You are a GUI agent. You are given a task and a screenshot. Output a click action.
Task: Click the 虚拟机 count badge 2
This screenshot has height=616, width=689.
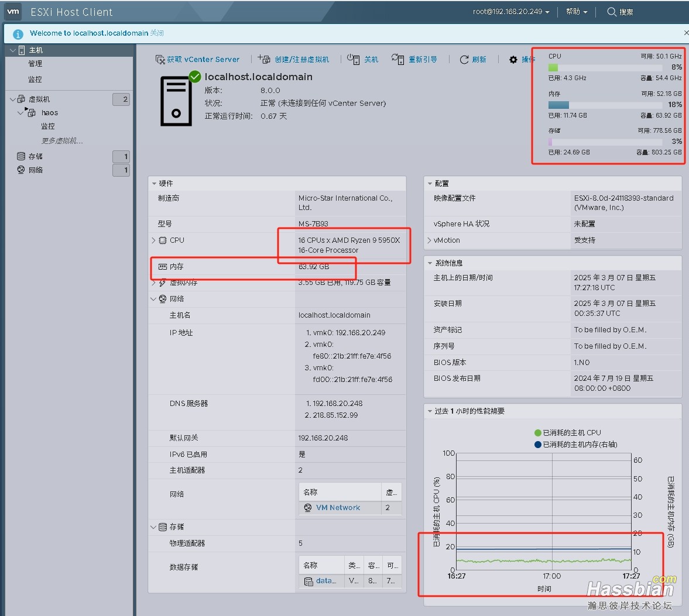click(x=121, y=99)
